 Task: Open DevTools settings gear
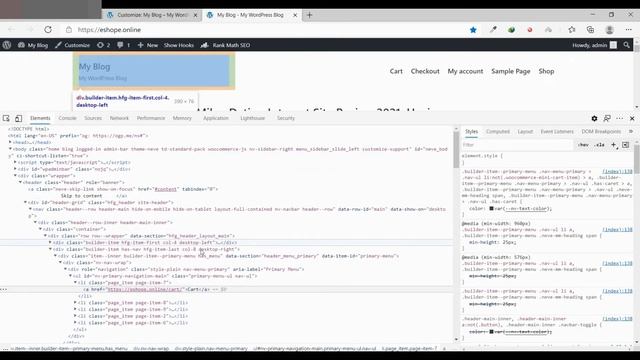point(594,118)
